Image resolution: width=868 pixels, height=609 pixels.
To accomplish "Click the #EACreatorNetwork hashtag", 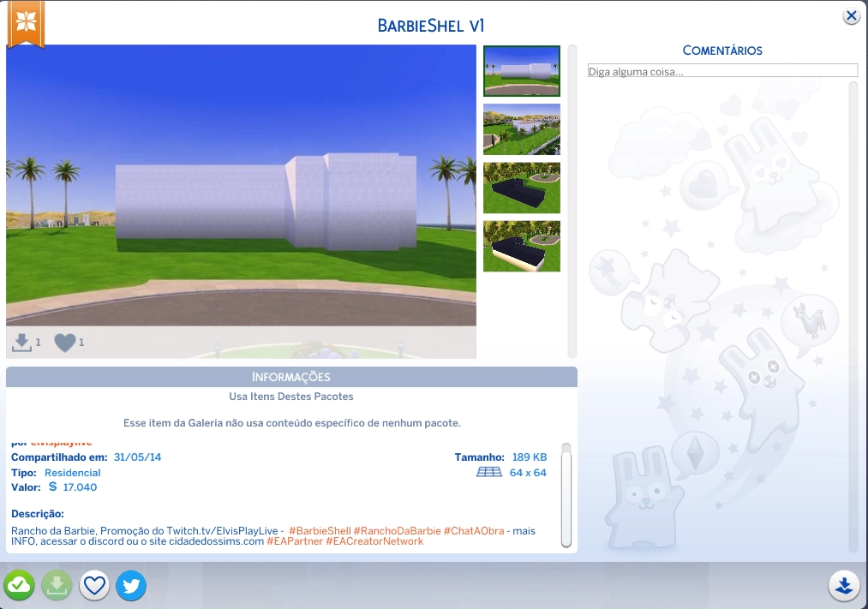I will 374,541.
